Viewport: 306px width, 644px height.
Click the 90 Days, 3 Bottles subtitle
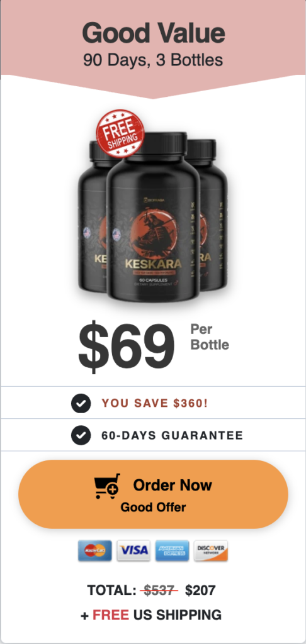coord(153,60)
